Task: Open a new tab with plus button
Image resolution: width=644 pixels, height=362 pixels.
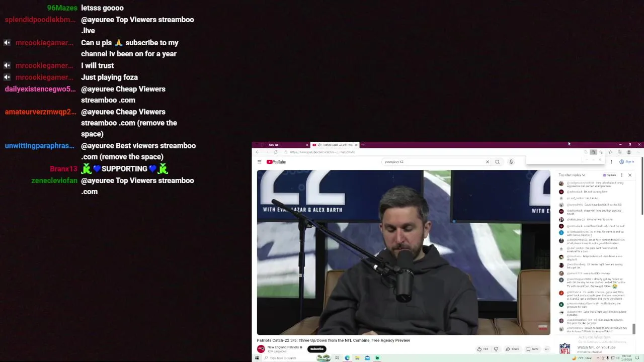Action: pyautogui.click(x=363, y=145)
